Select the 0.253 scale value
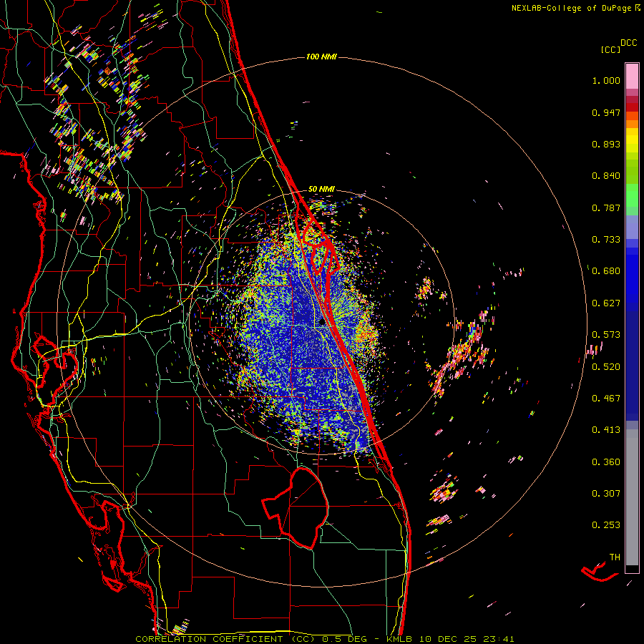The image size is (644, 644). (x=606, y=525)
